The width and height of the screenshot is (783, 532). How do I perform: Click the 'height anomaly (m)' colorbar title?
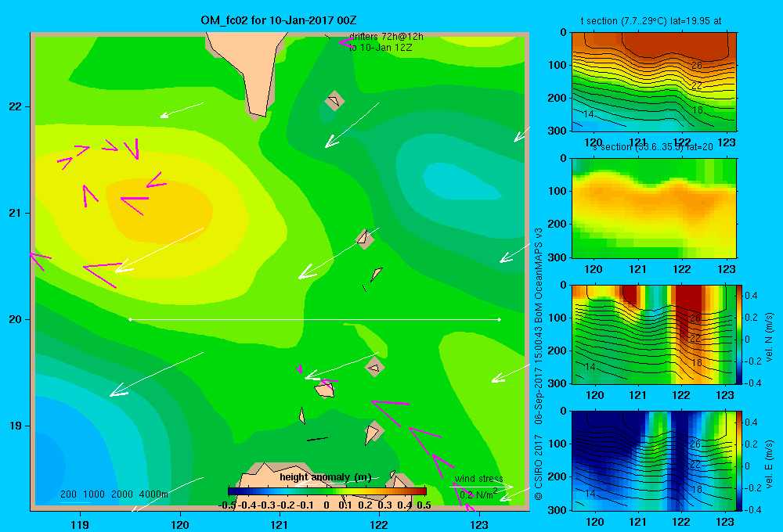point(326,477)
